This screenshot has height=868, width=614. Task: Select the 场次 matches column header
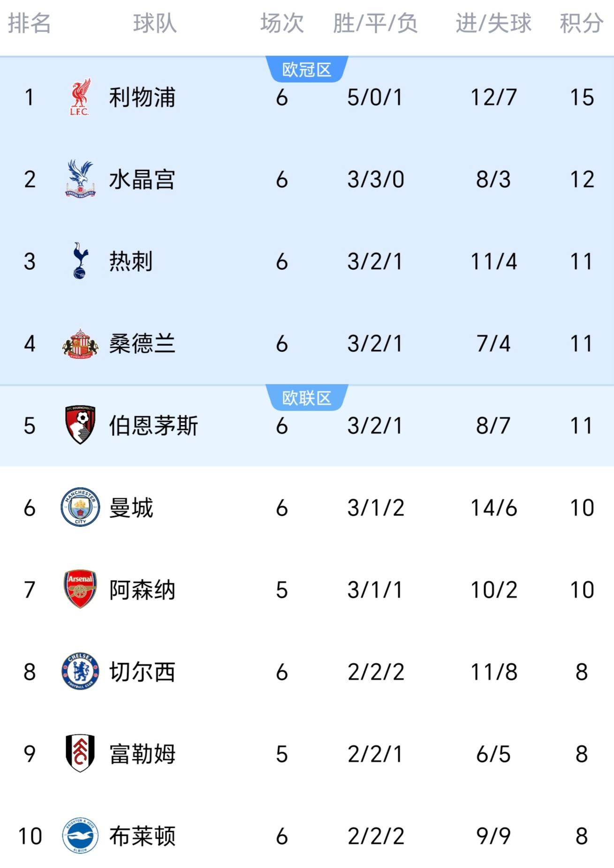[282, 23]
